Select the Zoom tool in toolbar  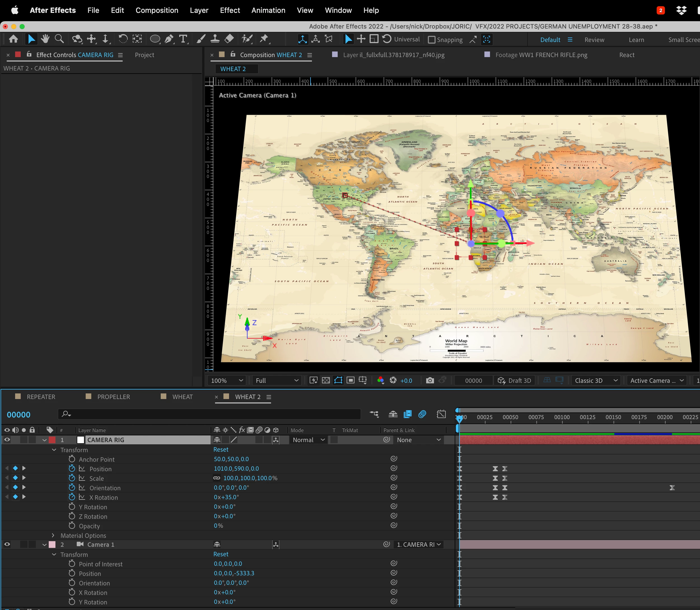[59, 39]
